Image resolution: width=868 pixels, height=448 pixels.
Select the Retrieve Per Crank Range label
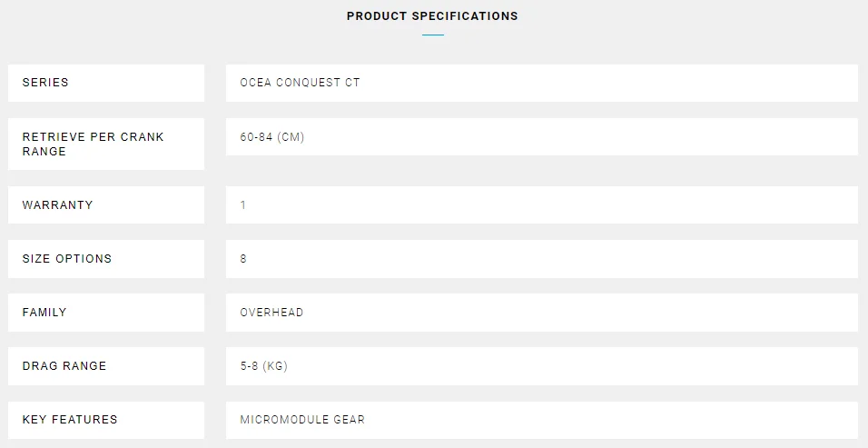coord(93,144)
